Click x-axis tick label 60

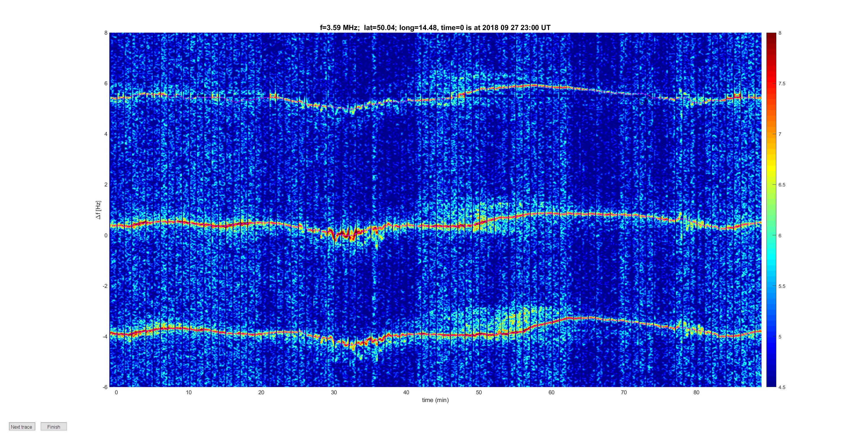click(551, 392)
